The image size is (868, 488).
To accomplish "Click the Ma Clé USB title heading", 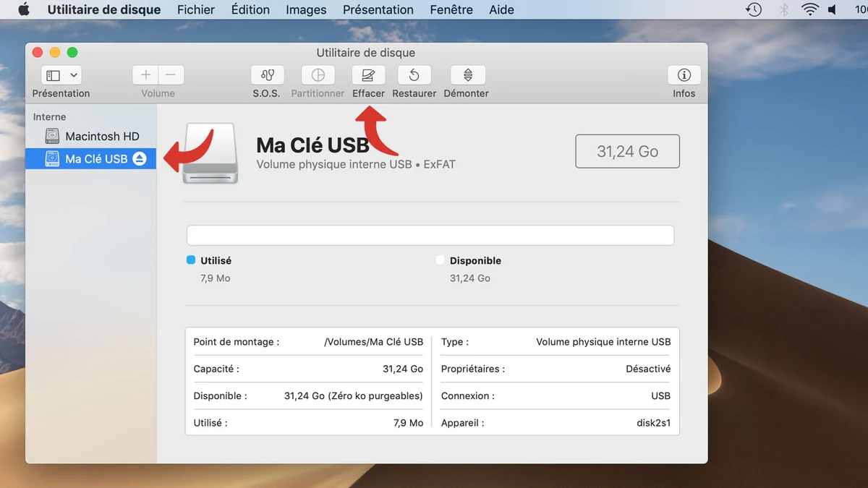I will coord(312,145).
